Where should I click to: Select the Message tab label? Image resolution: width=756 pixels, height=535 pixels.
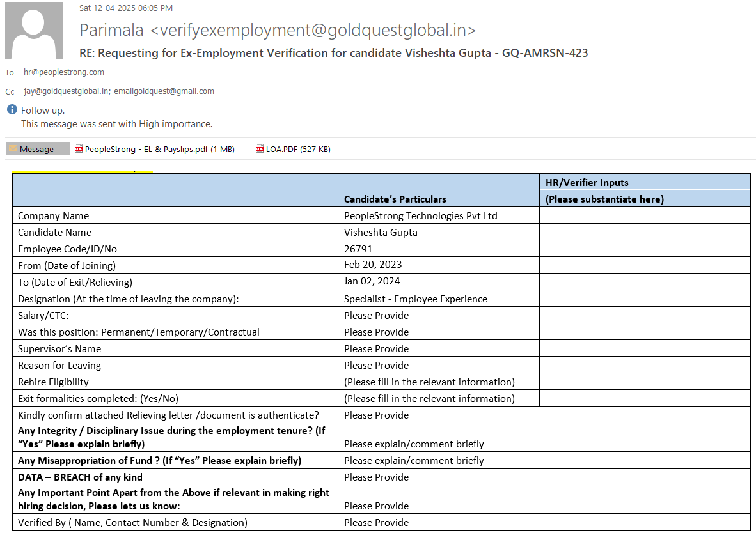[x=37, y=149]
